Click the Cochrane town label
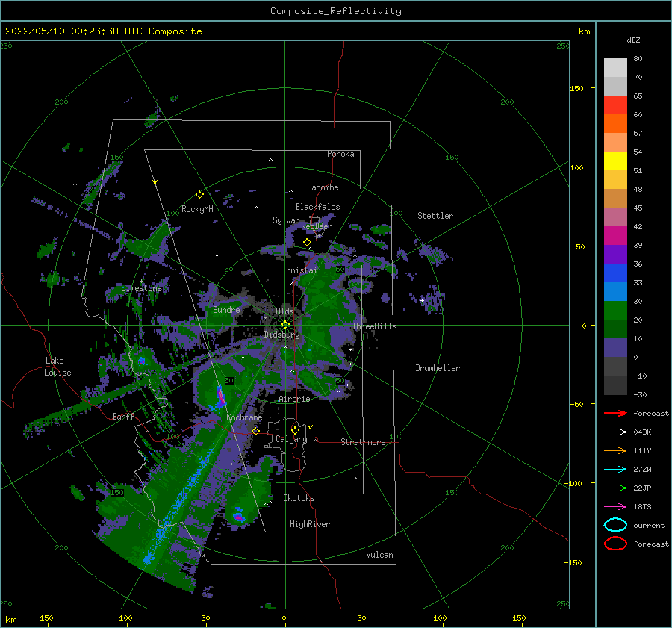This screenshot has width=672, height=628. click(244, 417)
